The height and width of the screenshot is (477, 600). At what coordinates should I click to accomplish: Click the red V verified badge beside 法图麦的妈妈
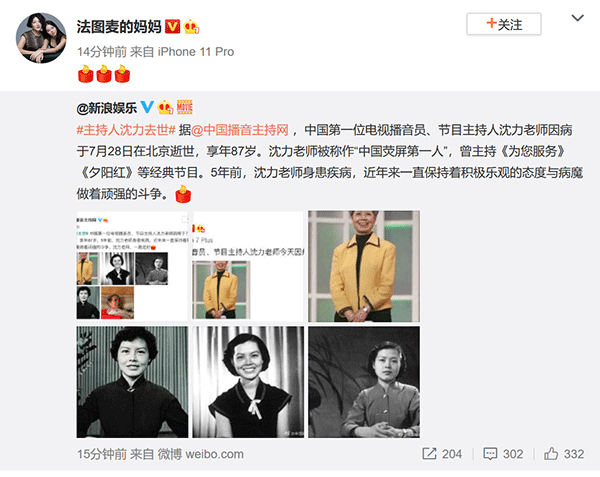173,27
